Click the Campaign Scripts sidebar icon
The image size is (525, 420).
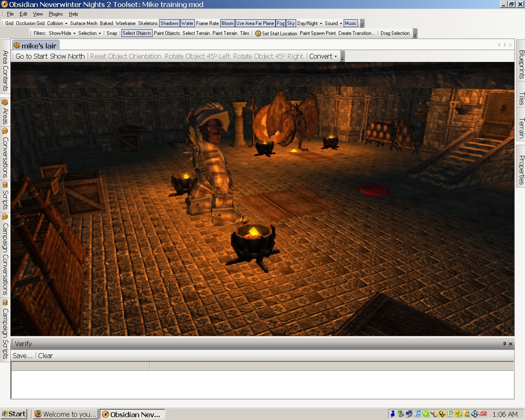tap(5, 303)
